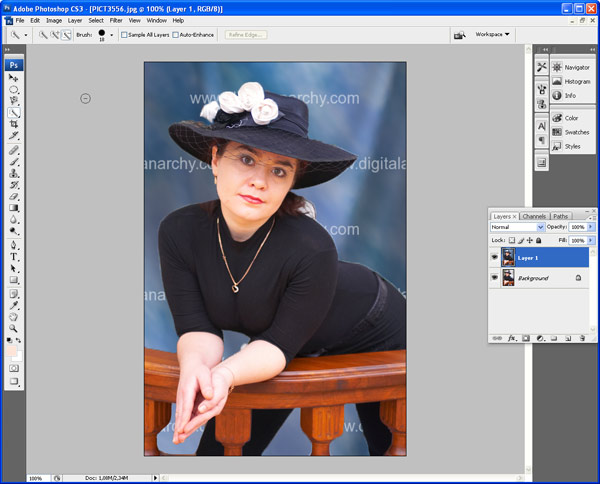The height and width of the screenshot is (484, 600).
Task: Hide Layer 1 using its eye icon
Action: coord(495,257)
